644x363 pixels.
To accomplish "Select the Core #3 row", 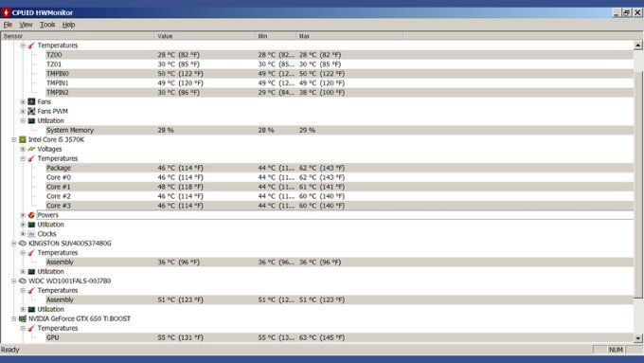I will point(339,206).
